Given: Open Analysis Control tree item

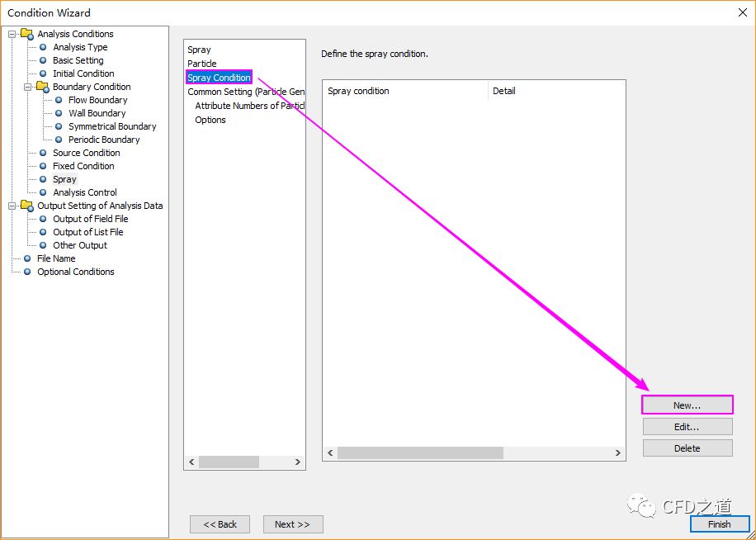Looking at the screenshot, I should 85,192.
